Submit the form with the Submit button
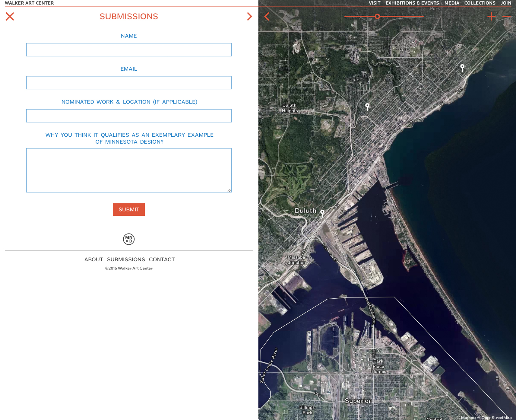This screenshot has width=516, height=420. pyautogui.click(x=129, y=209)
